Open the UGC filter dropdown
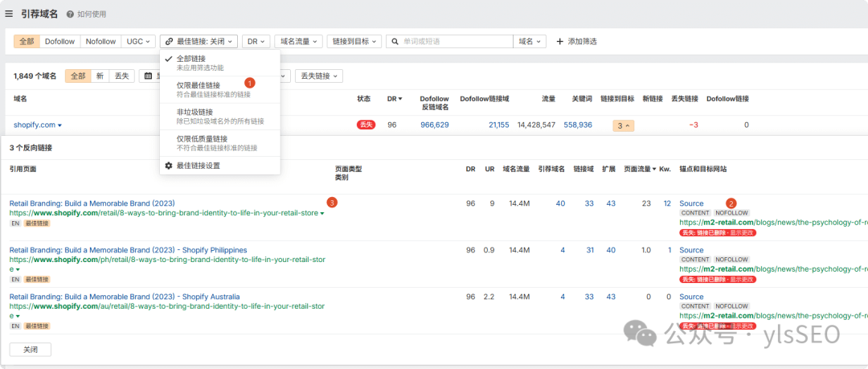 [x=138, y=42]
